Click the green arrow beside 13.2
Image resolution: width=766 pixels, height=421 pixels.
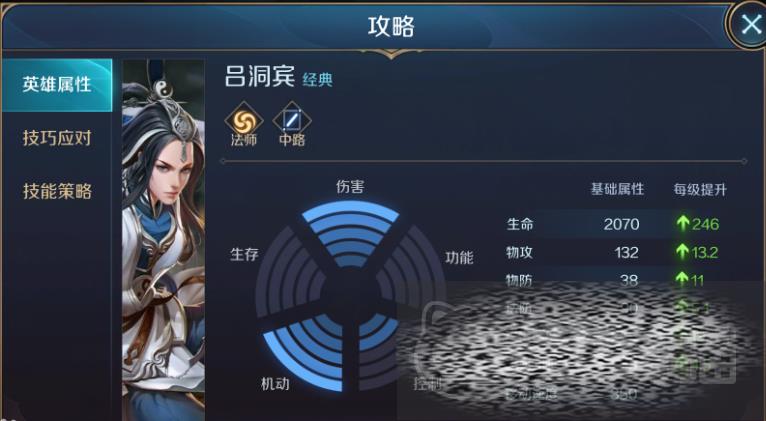[683, 252]
